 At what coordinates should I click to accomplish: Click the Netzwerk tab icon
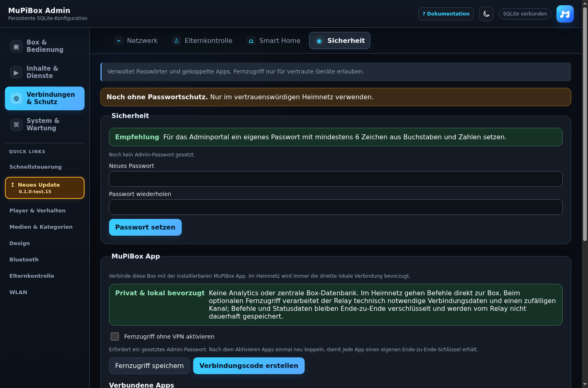pos(119,40)
